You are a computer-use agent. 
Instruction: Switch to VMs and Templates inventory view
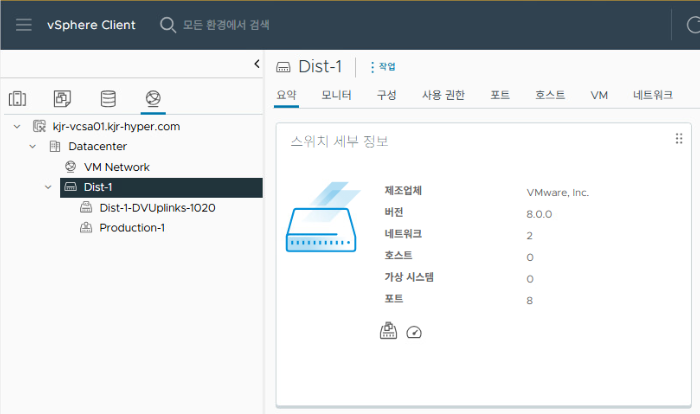[x=62, y=98]
